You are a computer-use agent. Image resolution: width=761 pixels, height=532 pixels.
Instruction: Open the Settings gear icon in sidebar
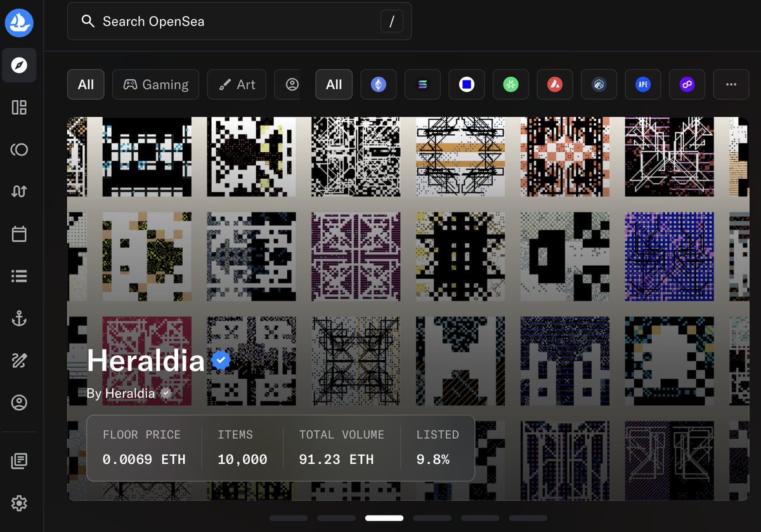[x=19, y=503]
